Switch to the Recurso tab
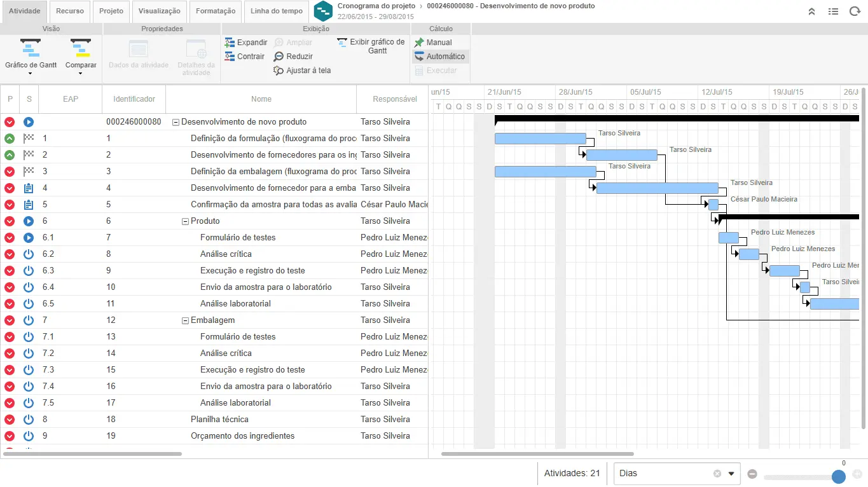The width and height of the screenshot is (868, 487). coord(70,11)
